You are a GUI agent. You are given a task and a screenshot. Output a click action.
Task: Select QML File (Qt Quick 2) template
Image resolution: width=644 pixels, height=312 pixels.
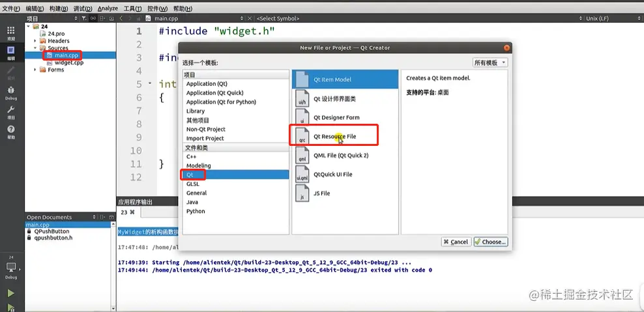coord(345,155)
